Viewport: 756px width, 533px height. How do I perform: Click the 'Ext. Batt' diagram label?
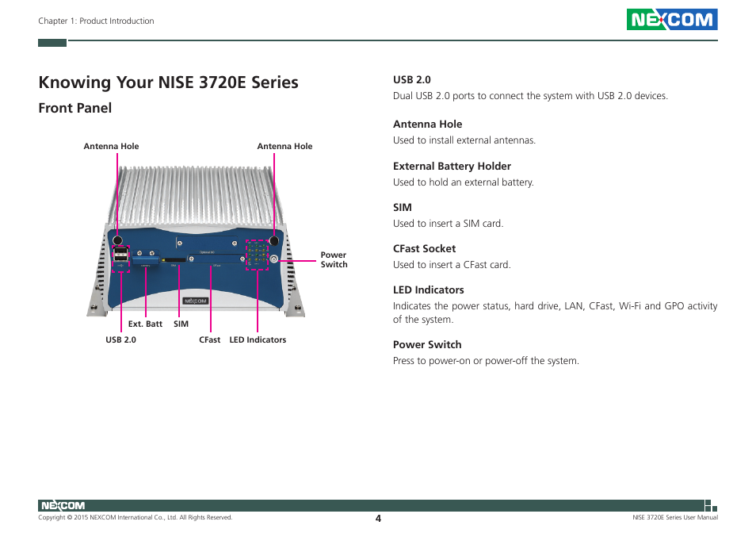[145, 324]
